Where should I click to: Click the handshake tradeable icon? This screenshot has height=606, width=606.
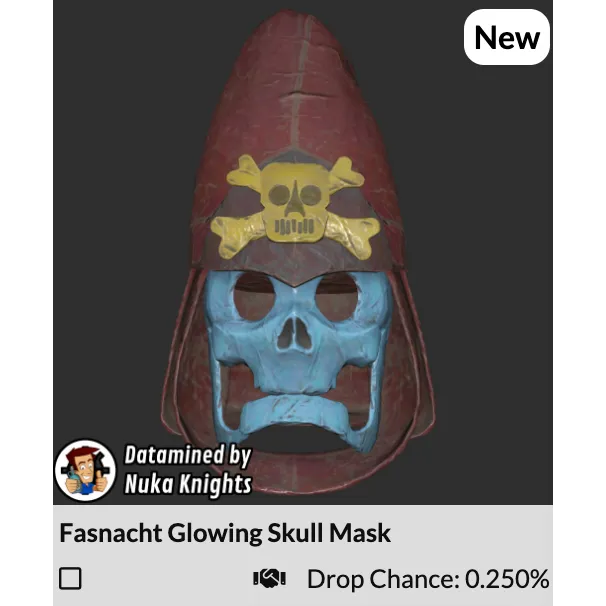point(269,579)
